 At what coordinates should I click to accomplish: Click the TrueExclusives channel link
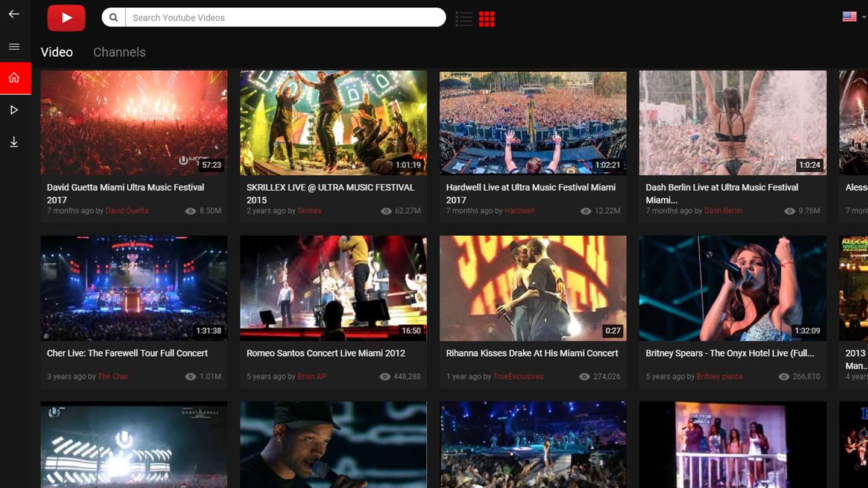[x=518, y=377]
